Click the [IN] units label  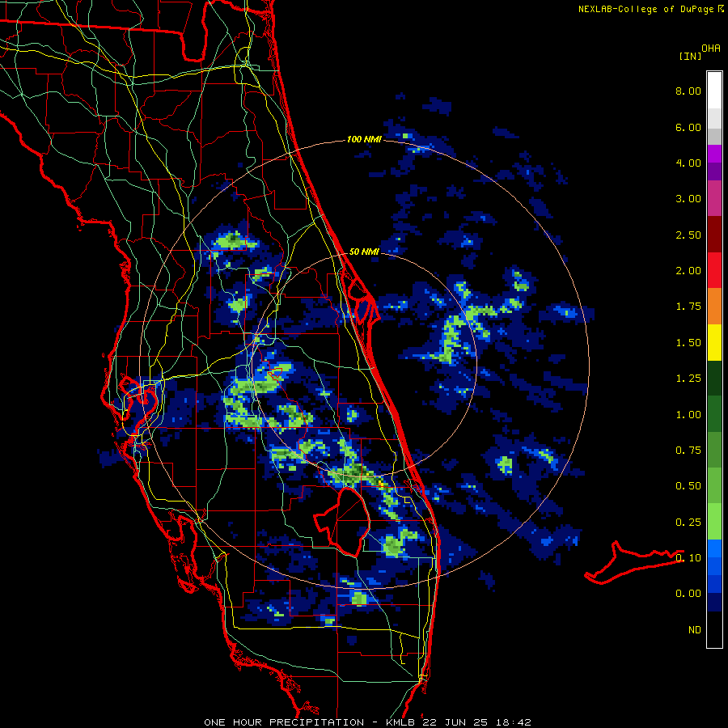pyautogui.click(x=690, y=56)
